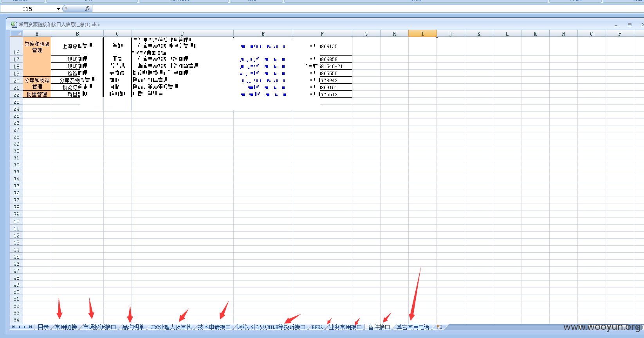The width and height of the screenshot is (644, 338).
Task: Jump to last sheet navigation arrow
Action: 30,327
